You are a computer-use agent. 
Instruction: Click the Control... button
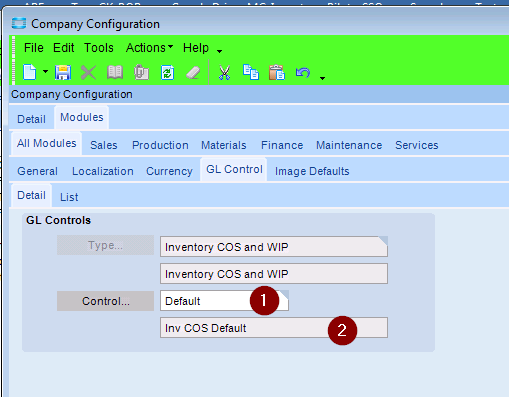(105, 301)
